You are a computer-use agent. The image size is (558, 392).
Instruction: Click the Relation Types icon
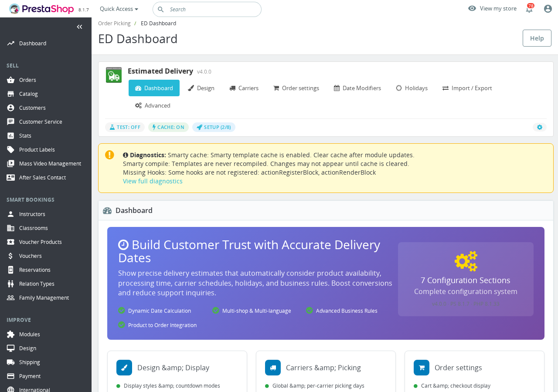tap(11, 284)
